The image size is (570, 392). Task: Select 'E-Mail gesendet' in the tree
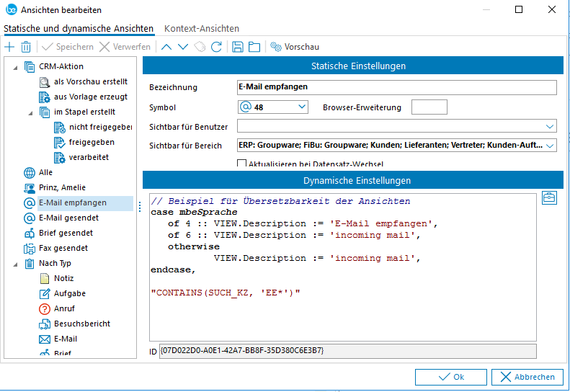68,218
